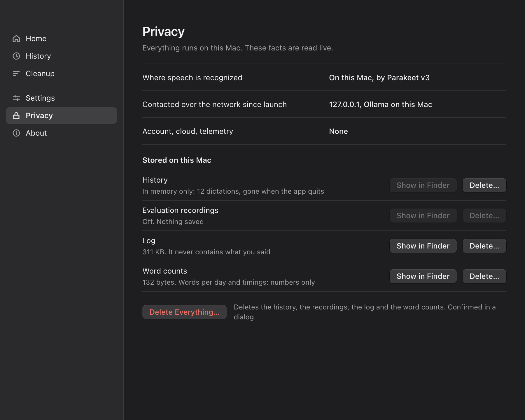
Task: Click the 'Word counts' row title
Action: point(164,271)
